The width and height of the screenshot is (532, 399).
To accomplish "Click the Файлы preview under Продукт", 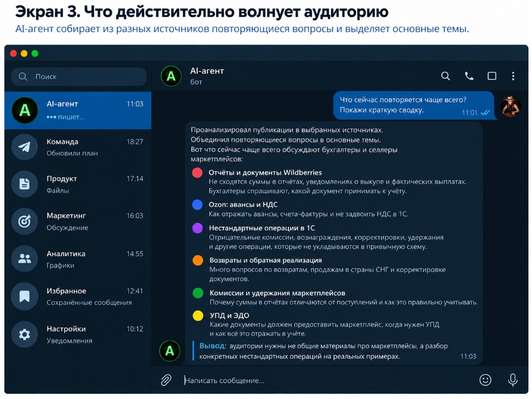I will (58, 191).
